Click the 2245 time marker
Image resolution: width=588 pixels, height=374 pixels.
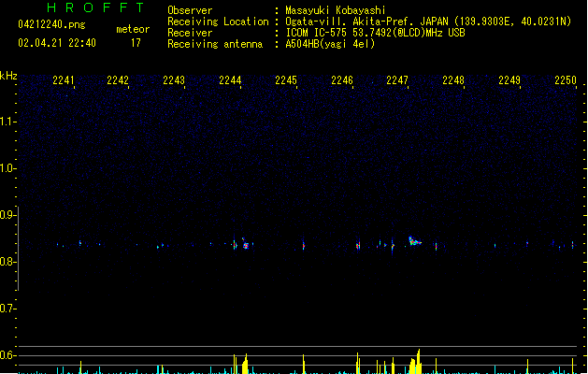point(286,80)
